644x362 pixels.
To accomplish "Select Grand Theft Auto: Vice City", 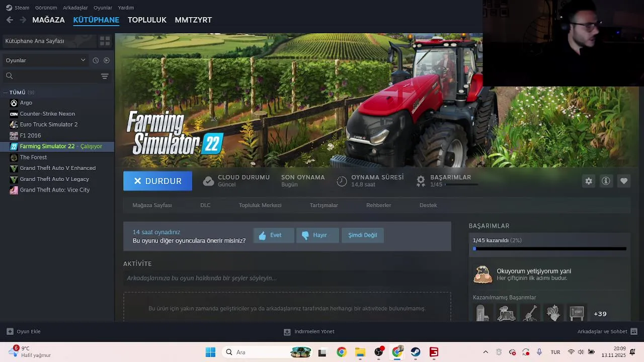I will [x=55, y=190].
